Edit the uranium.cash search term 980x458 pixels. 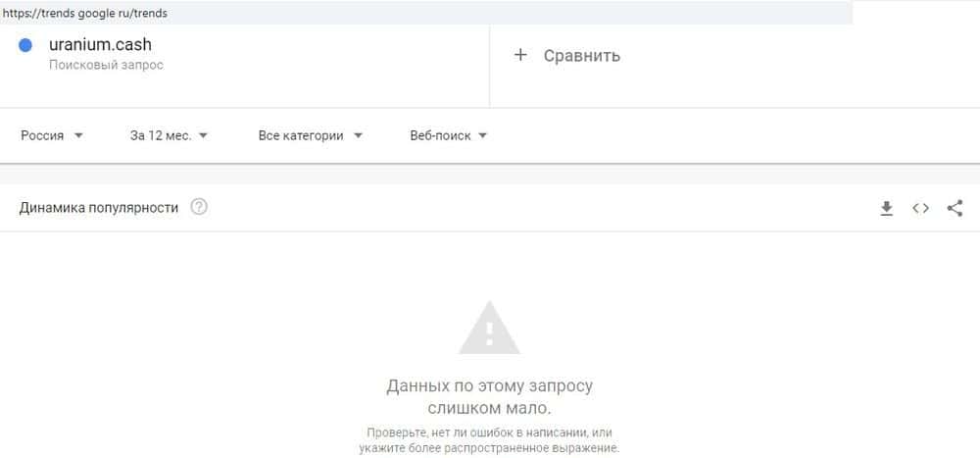[x=100, y=44]
